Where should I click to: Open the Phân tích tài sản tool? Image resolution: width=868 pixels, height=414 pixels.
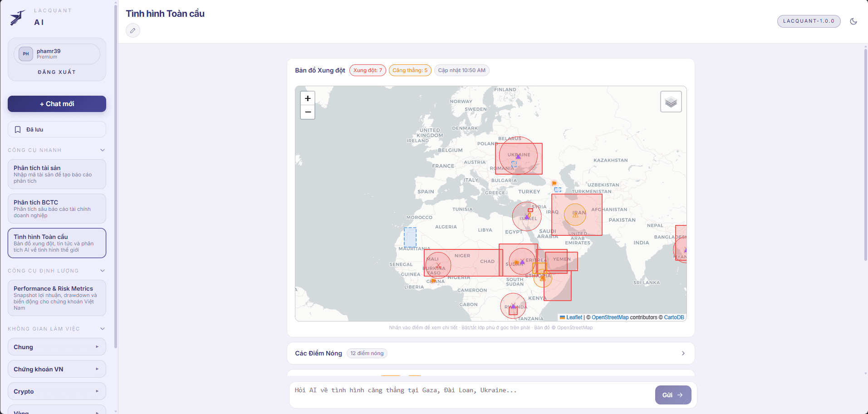(57, 174)
